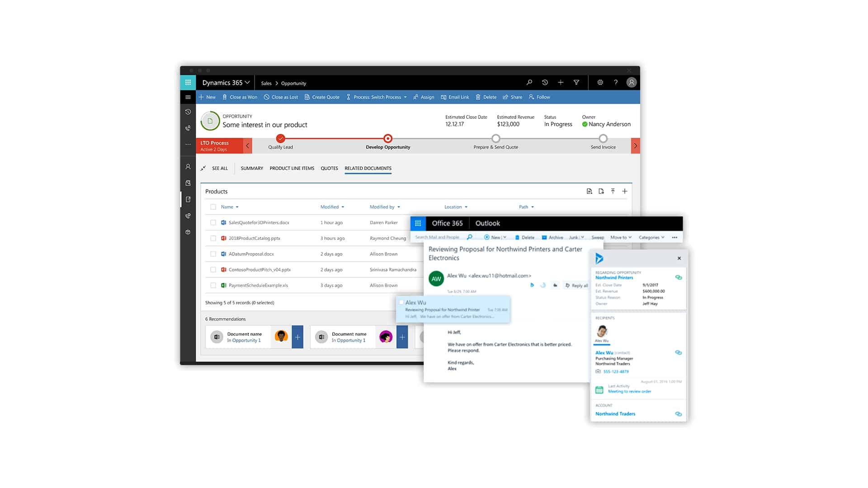Click the Dynamics 365 logo in Outlook add-in
Viewport: 868px width, 488px height.
point(599,258)
